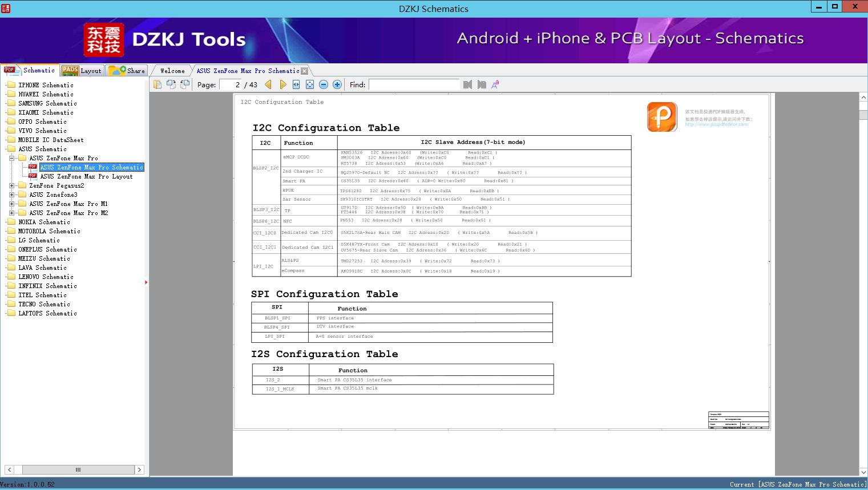868x490 pixels.
Task: Find next match icon
Action: click(x=482, y=84)
